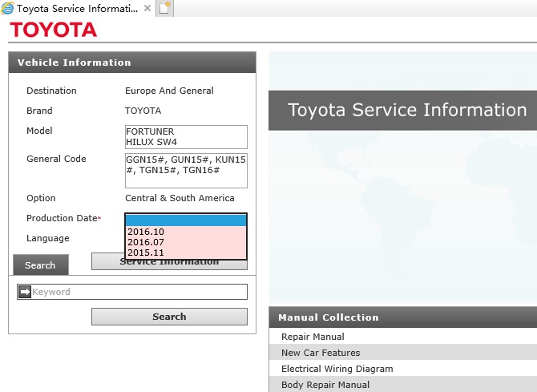Select HILUX SW4 in the Model list

[x=151, y=142]
